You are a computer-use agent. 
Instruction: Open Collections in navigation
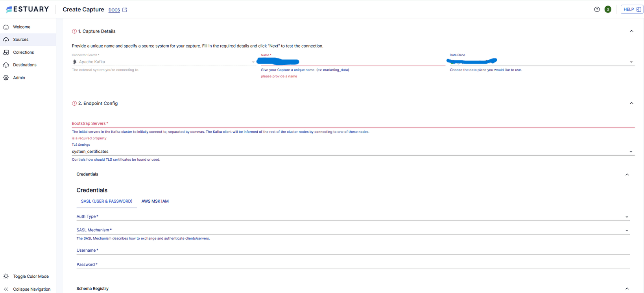coord(24,52)
